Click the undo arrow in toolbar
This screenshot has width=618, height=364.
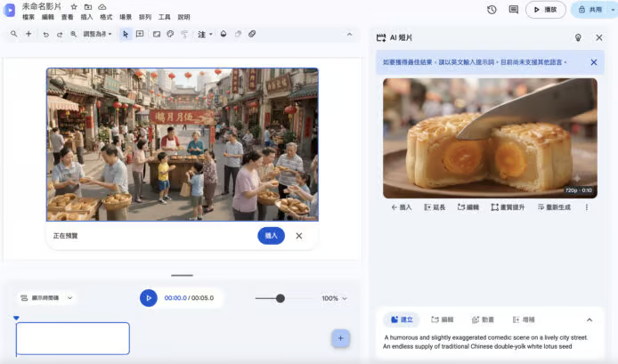pyautogui.click(x=45, y=35)
